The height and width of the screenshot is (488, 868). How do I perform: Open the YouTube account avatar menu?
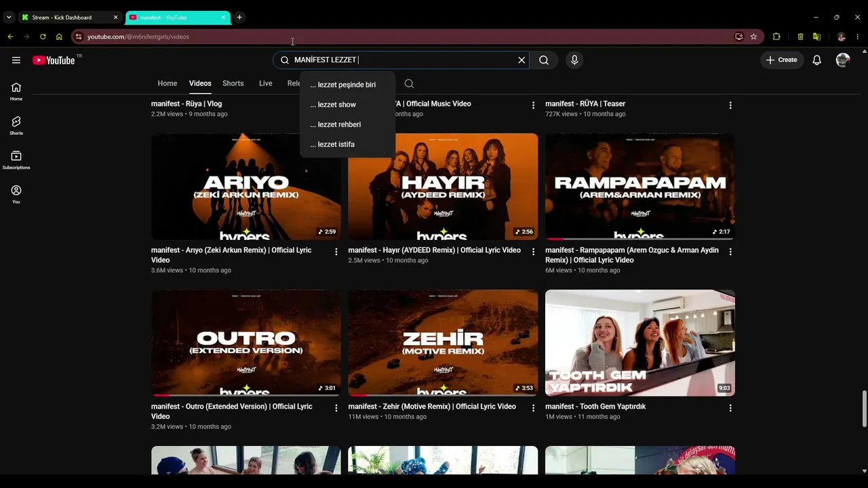[843, 60]
